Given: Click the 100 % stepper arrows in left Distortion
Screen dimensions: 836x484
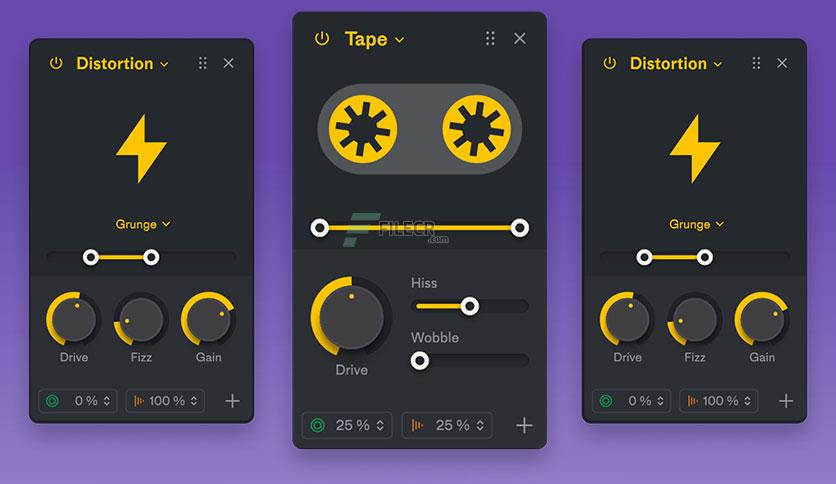Looking at the screenshot, I should pos(194,401).
